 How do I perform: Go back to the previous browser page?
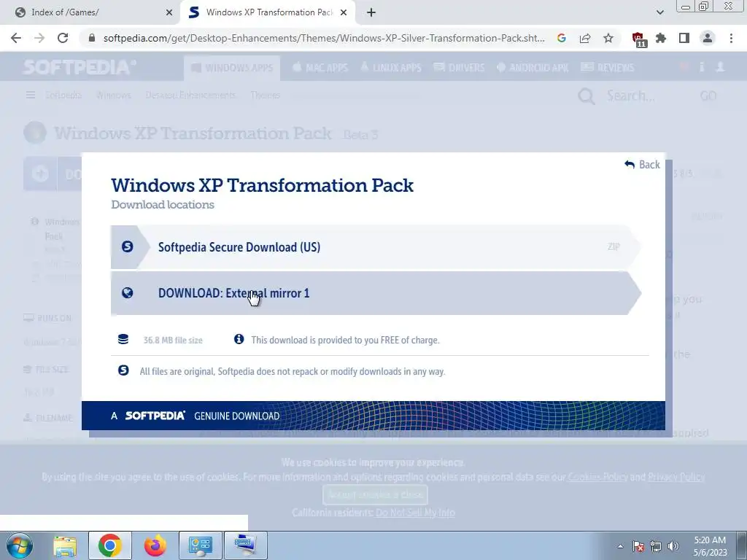(16, 38)
